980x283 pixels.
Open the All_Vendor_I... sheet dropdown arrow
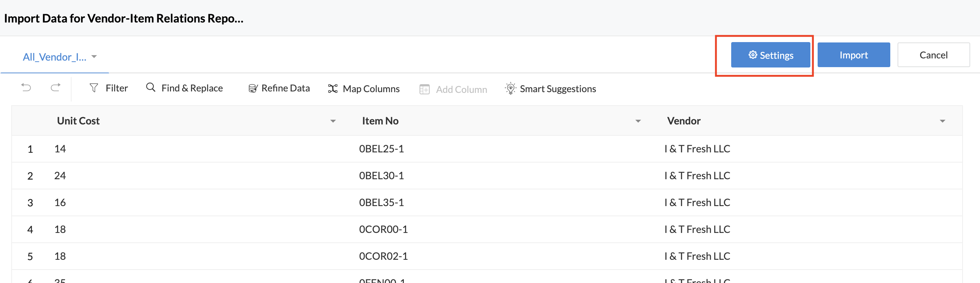94,57
